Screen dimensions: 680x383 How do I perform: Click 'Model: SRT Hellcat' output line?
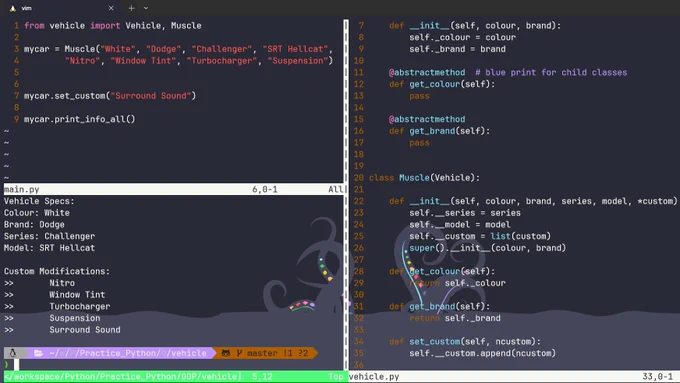49,248
